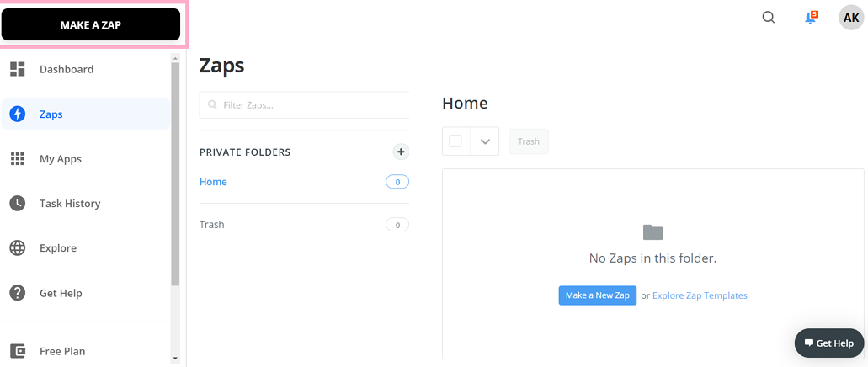Click the Get Help question mark icon
This screenshot has height=367, width=868.
[x=18, y=293]
